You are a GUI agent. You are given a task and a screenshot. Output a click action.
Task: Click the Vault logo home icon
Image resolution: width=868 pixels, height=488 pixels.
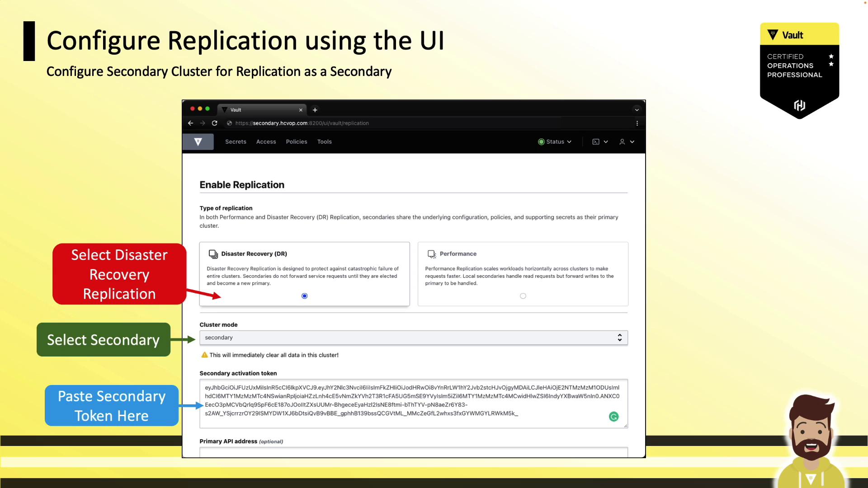tap(198, 142)
